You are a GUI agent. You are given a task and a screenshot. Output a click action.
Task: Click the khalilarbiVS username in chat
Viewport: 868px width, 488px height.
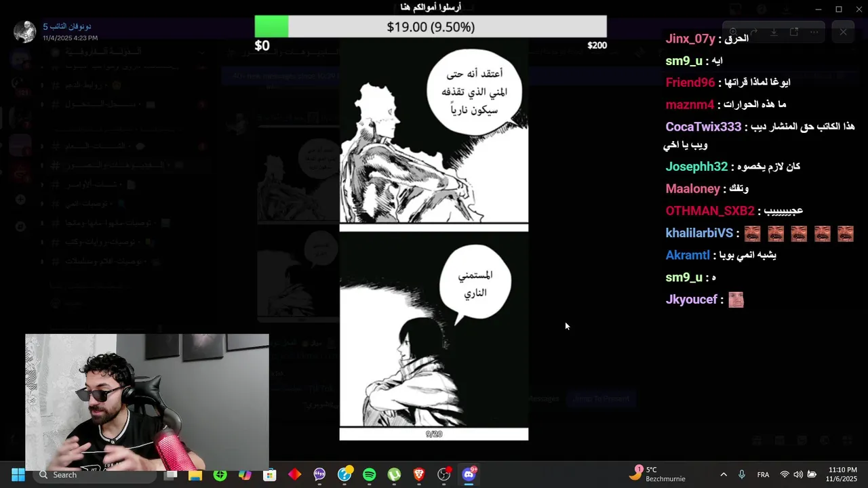699,233
